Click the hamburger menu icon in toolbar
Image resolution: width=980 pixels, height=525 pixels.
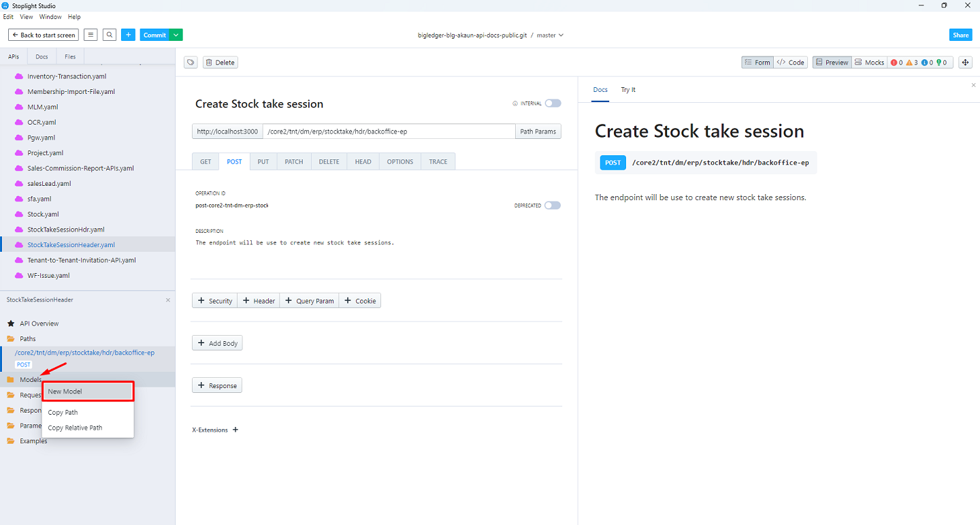[91, 35]
